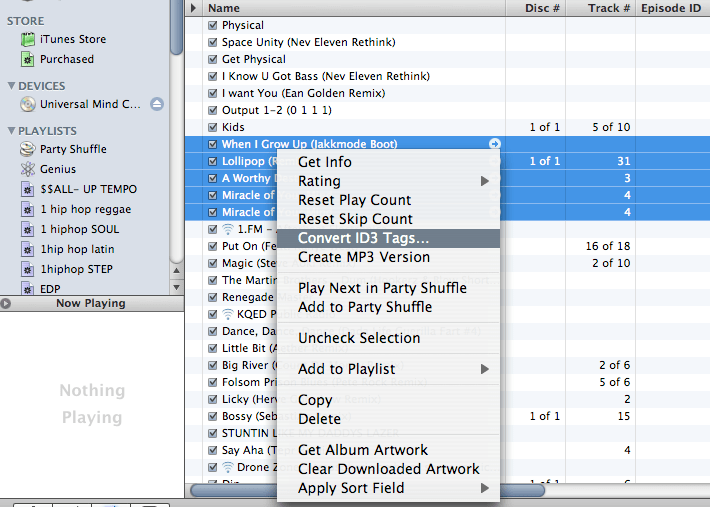Viewport: 710px width, 507px height.
Task: Open the iTunes Store icon in sidebar
Action: coord(28,39)
